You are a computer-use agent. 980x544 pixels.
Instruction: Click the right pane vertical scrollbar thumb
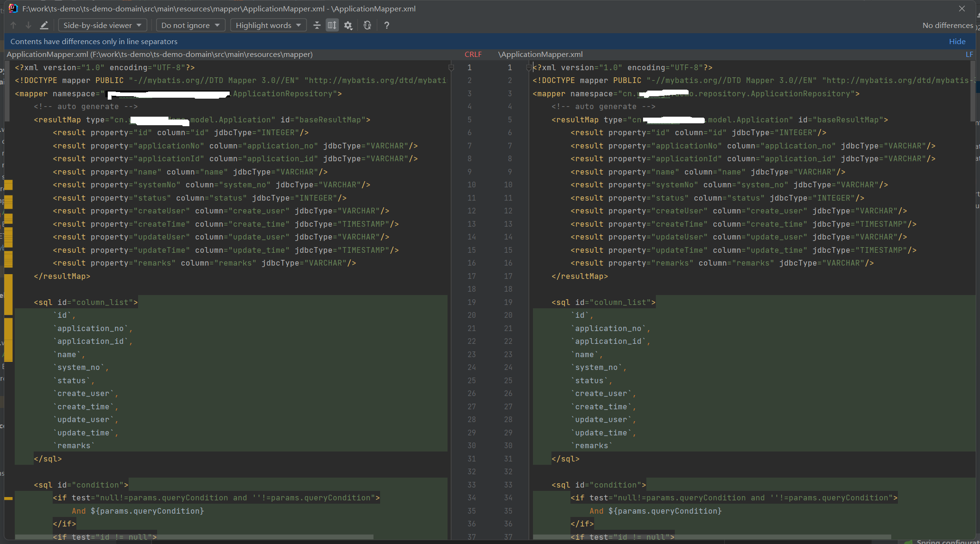point(973,90)
